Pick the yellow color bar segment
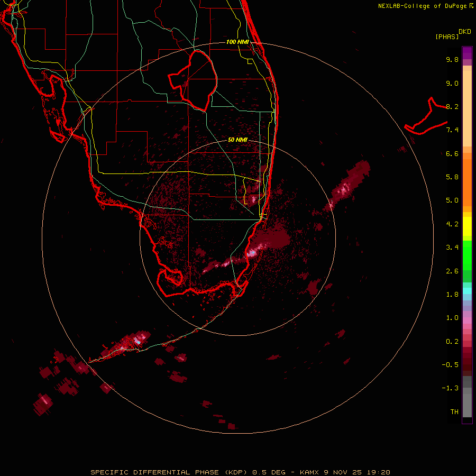The width and height of the screenshot is (476, 476). click(x=467, y=226)
